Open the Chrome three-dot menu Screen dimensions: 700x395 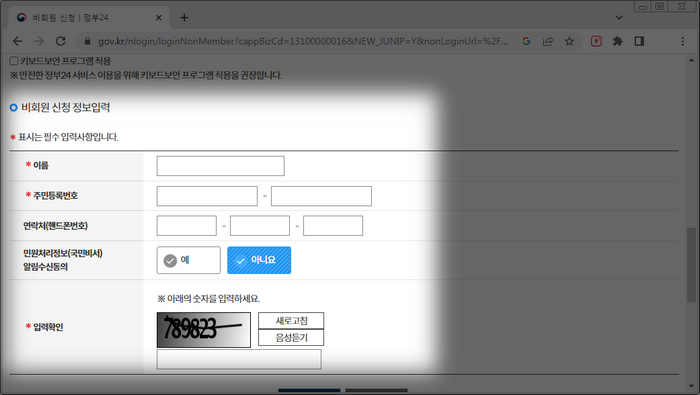[683, 42]
